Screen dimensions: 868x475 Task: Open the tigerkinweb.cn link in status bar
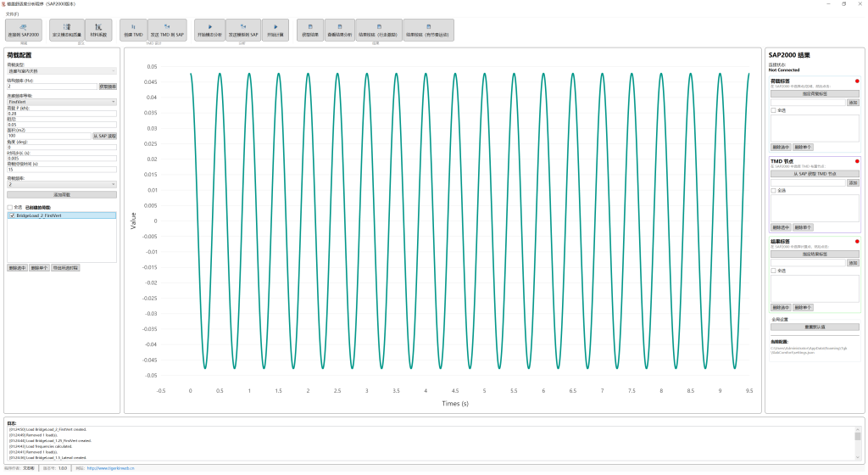pyautogui.click(x=109, y=467)
